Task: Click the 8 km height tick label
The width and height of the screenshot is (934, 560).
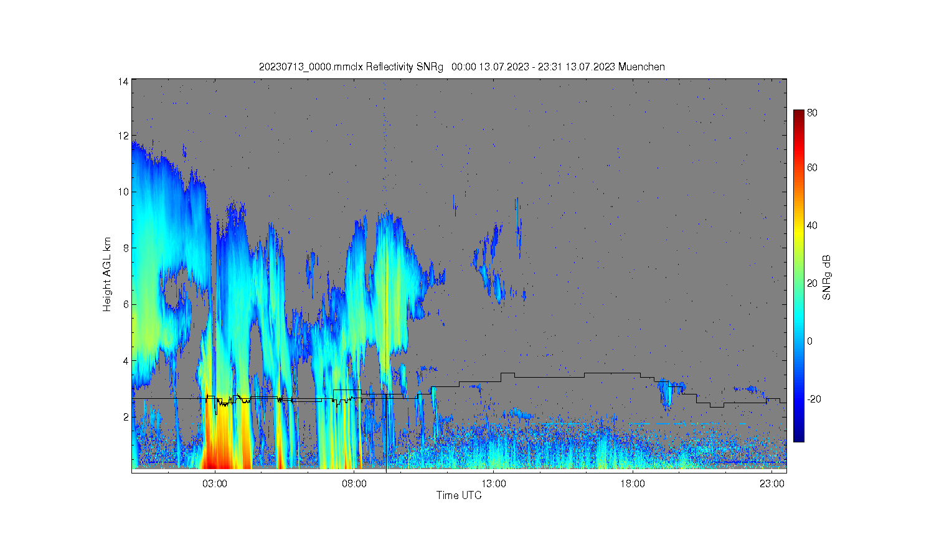Action: coord(126,248)
